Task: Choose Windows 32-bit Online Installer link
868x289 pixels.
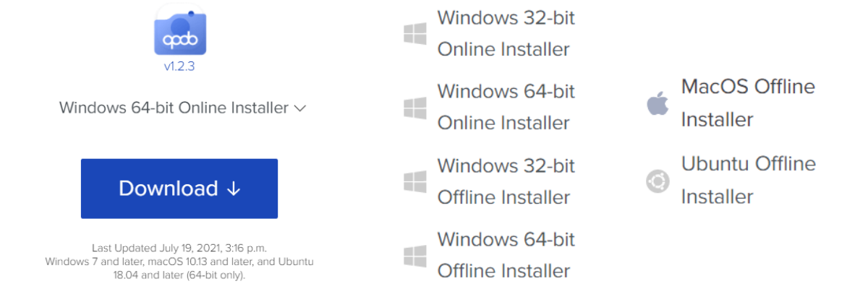Action: click(506, 33)
